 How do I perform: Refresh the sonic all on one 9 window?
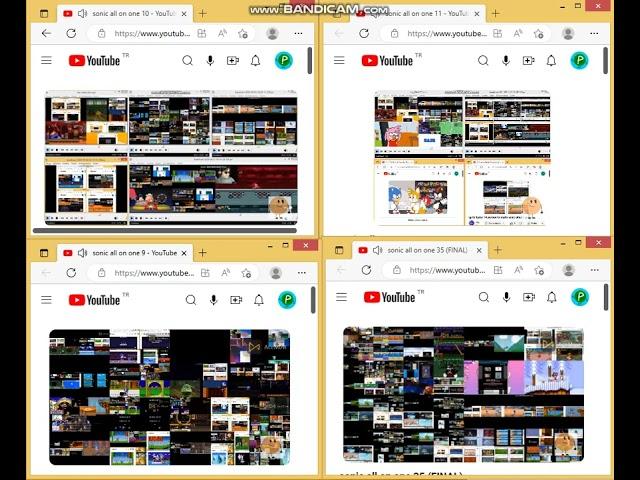[x=71, y=273]
